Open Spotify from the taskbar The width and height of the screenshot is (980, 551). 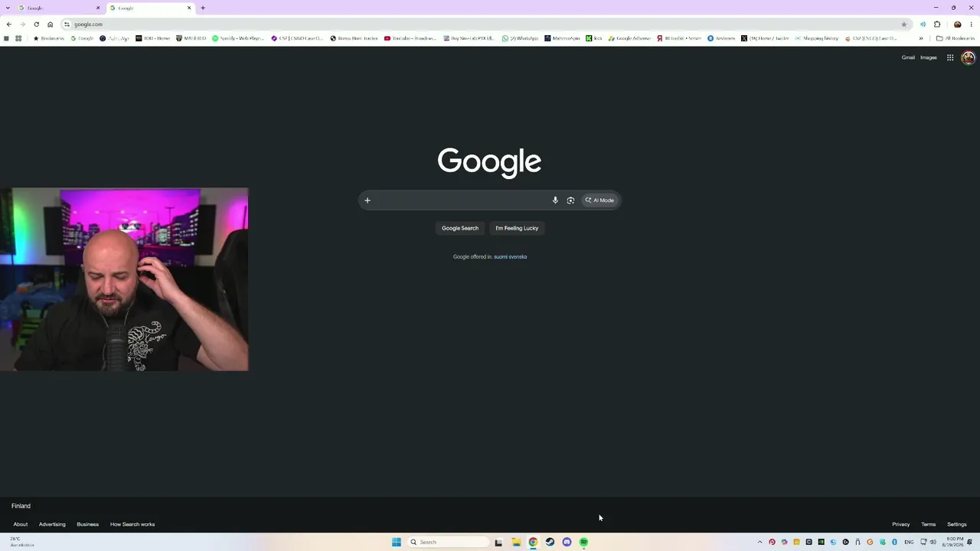tap(583, 542)
